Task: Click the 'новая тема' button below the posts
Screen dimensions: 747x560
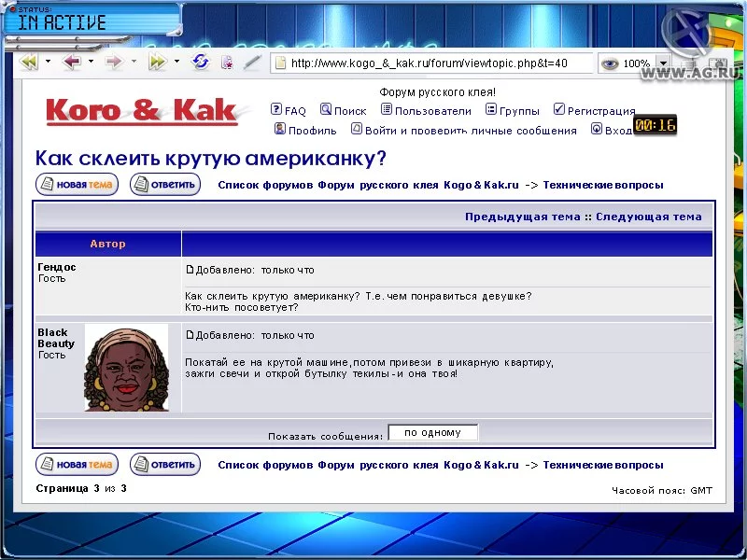Action: click(x=78, y=464)
